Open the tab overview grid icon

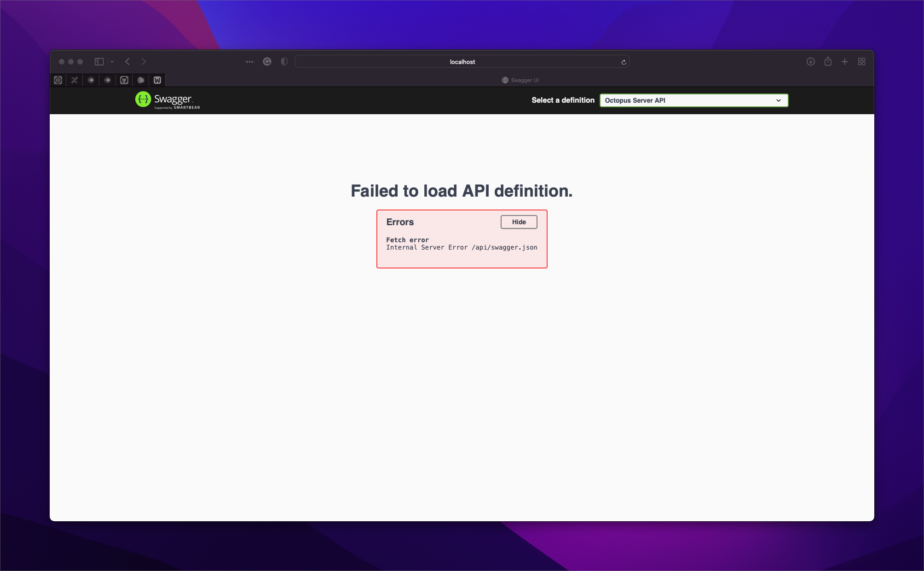861,61
